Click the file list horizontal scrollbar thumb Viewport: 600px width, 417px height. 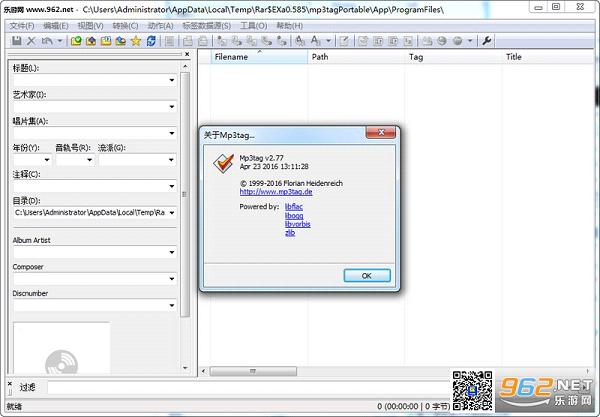(x=253, y=371)
